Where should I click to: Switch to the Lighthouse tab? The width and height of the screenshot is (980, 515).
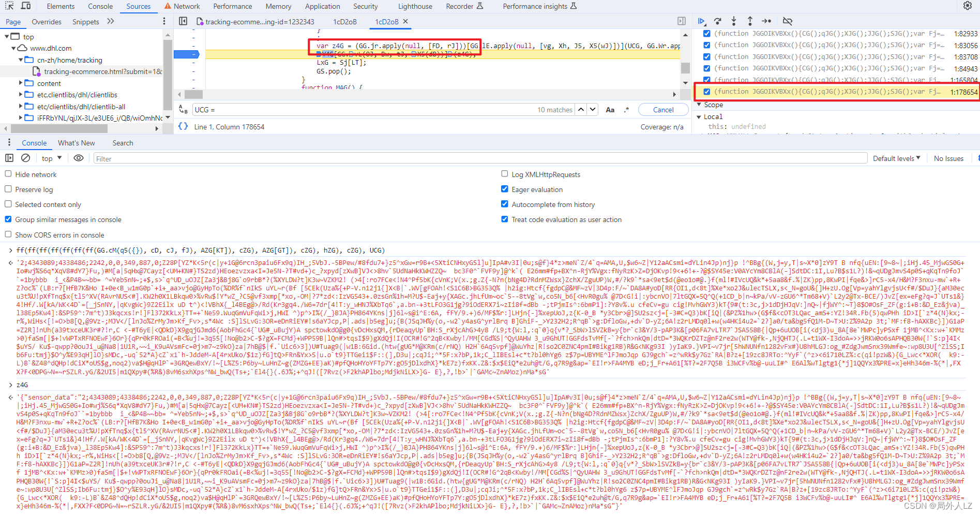pyautogui.click(x=415, y=6)
